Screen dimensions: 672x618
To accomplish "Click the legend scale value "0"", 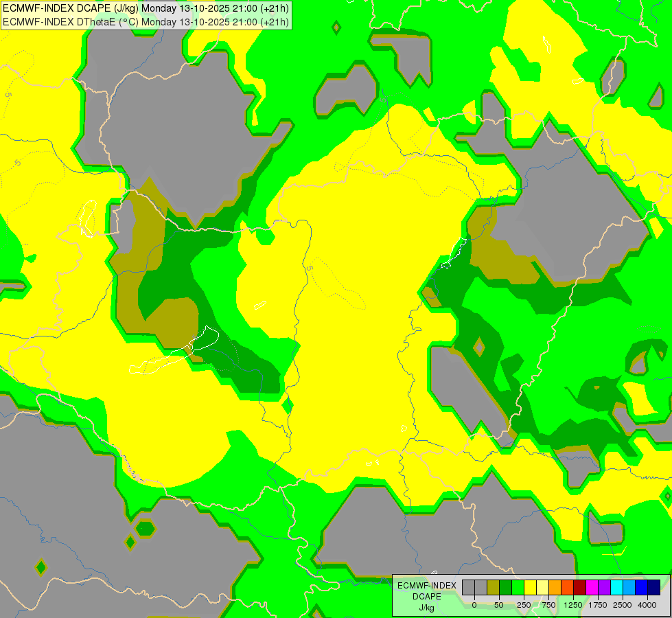I will point(474,605).
